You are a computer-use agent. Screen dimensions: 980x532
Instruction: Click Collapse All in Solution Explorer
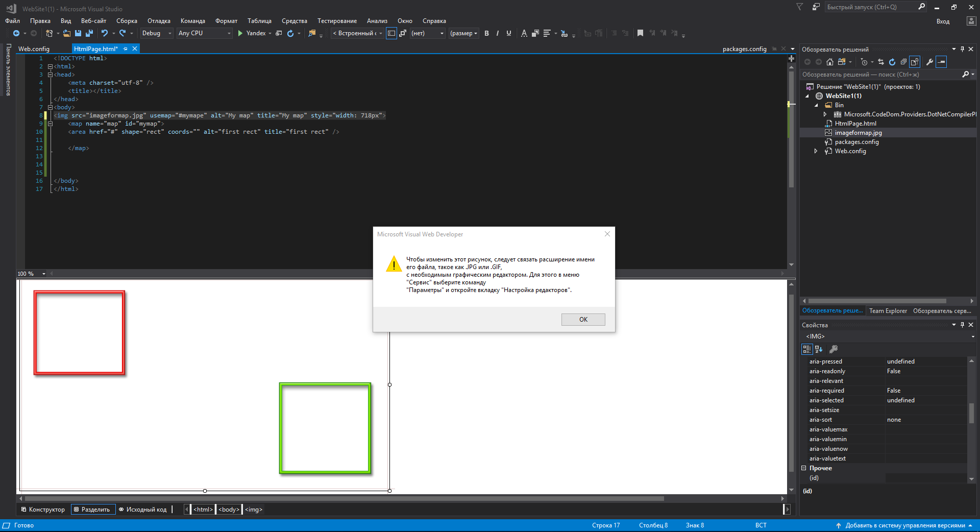(903, 62)
